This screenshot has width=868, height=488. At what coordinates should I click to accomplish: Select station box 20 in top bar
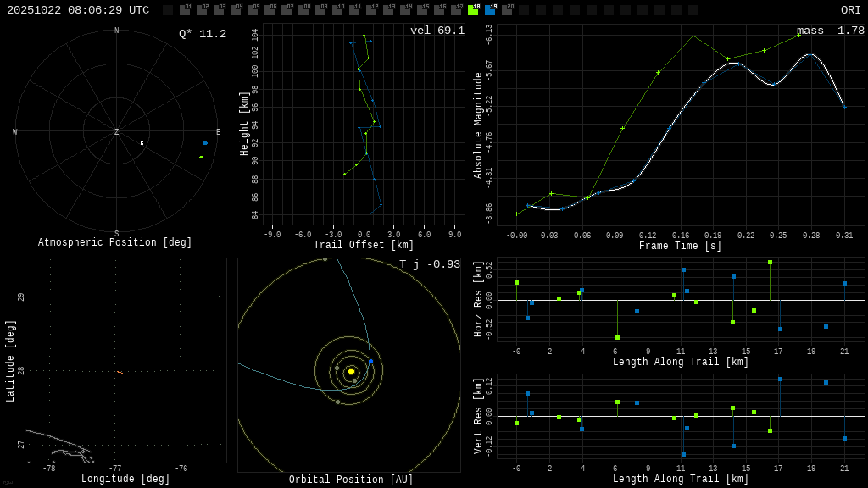507,10
